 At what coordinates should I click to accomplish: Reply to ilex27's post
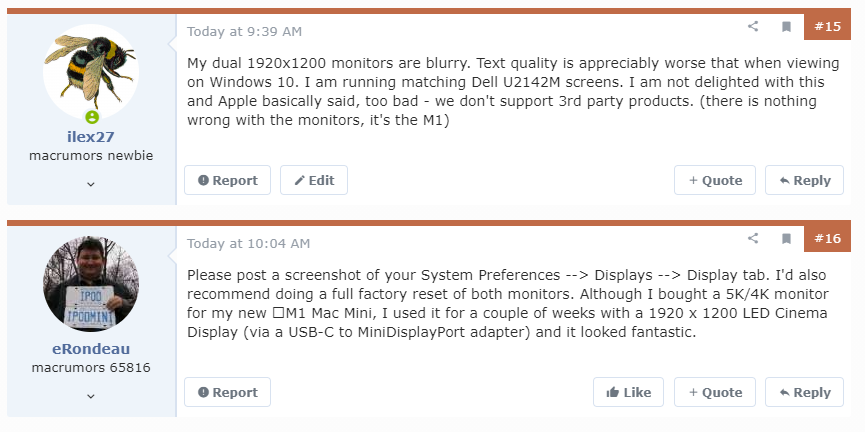[x=804, y=180]
